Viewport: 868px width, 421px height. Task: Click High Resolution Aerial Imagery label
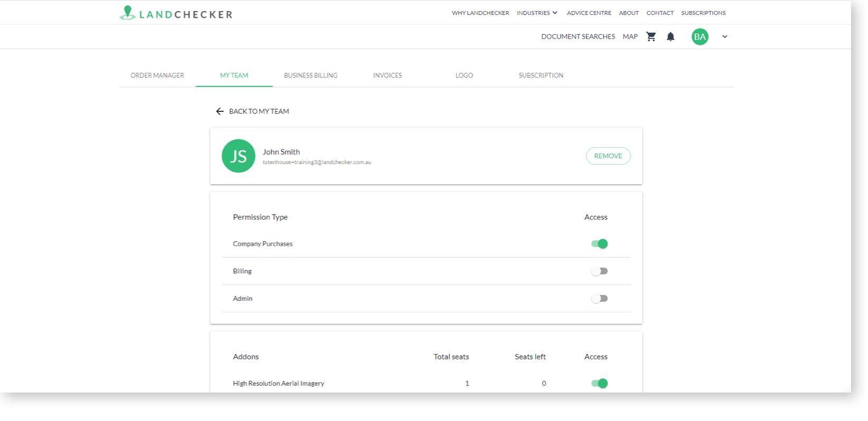(x=278, y=384)
